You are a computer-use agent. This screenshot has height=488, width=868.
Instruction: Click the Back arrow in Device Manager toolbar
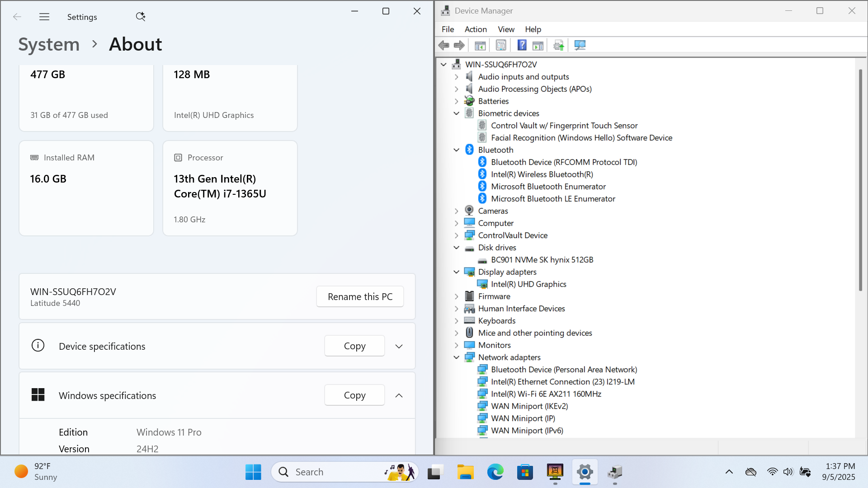(444, 45)
